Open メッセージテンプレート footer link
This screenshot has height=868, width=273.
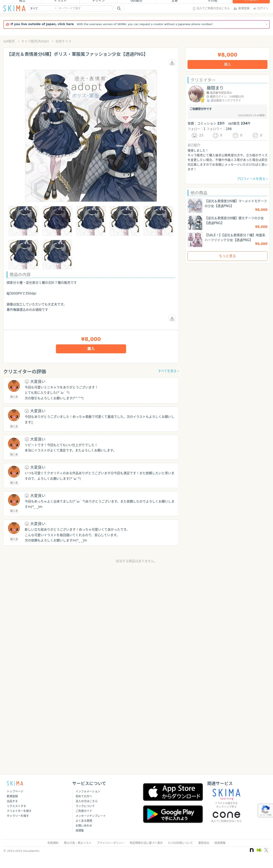click(91, 816)
